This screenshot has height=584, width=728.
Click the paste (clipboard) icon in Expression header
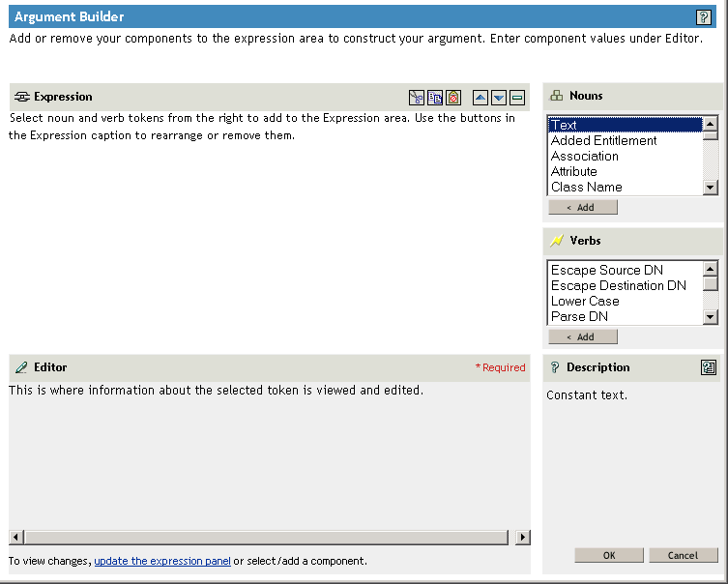tap(453, 98)
